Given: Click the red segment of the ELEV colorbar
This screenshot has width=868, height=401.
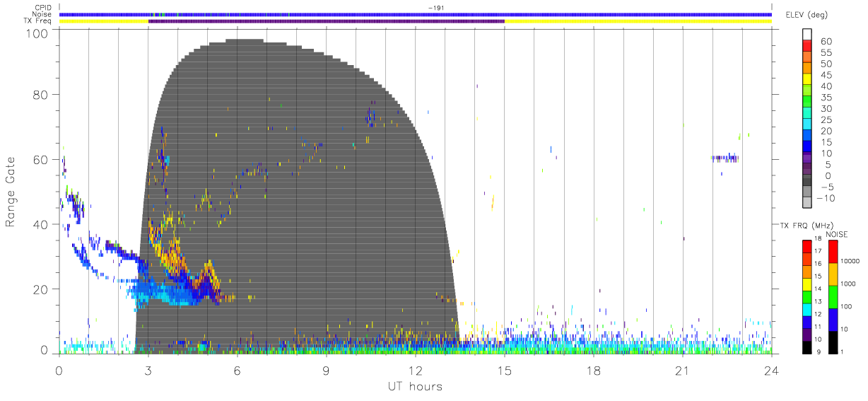Looking at the screenshot, I should click(x=808, y=47).
